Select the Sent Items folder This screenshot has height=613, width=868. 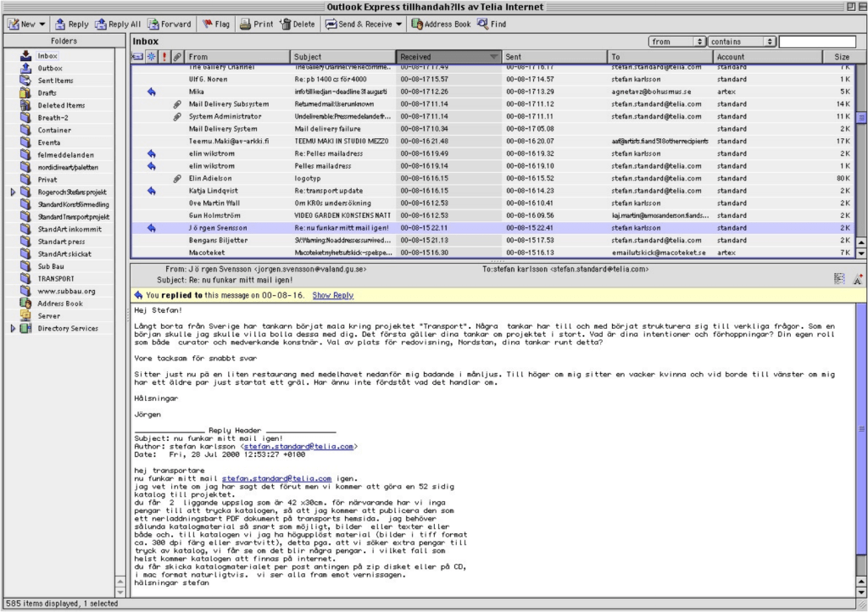pyautogui.click(x=55, y=81)
